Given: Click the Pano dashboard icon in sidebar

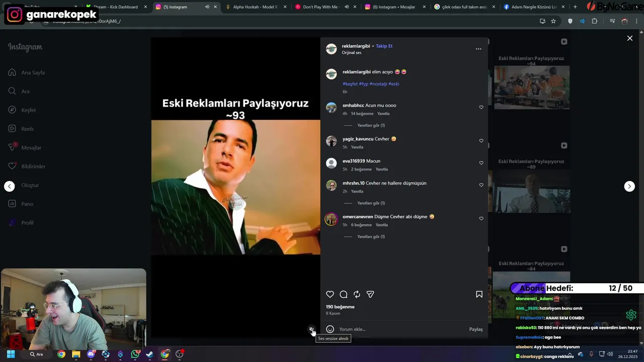Looking at the screenshot, I should click(12, 204).
